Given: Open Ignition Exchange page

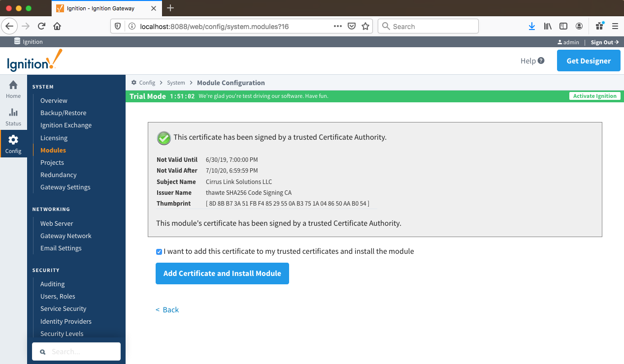Looking at the screenshot, I should click(66, 125).
